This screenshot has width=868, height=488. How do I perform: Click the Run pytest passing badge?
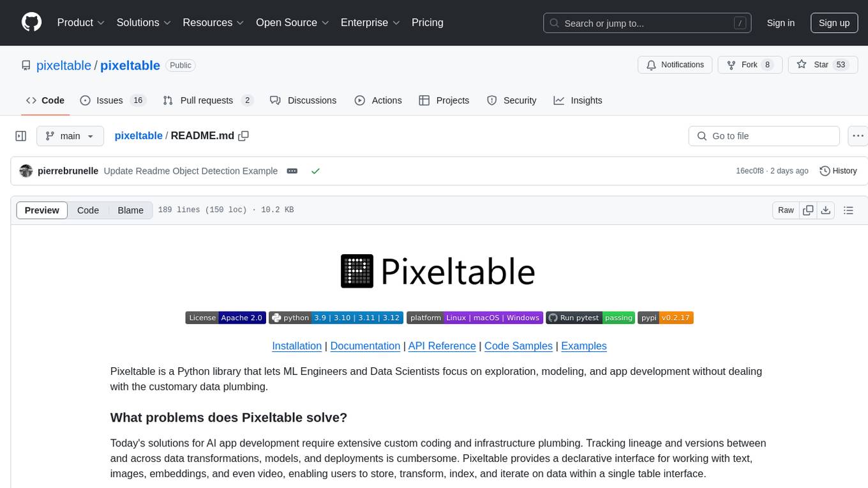590,317
